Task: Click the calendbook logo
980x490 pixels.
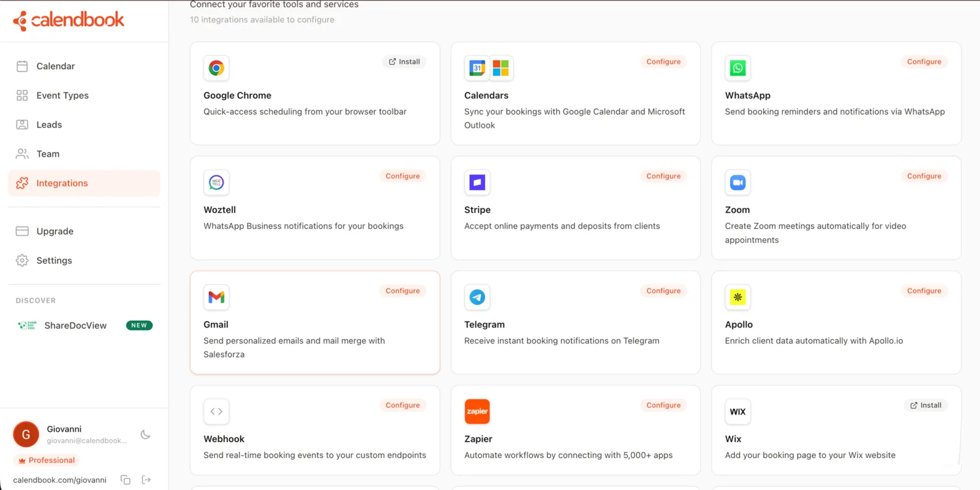Action: [69, 20]
